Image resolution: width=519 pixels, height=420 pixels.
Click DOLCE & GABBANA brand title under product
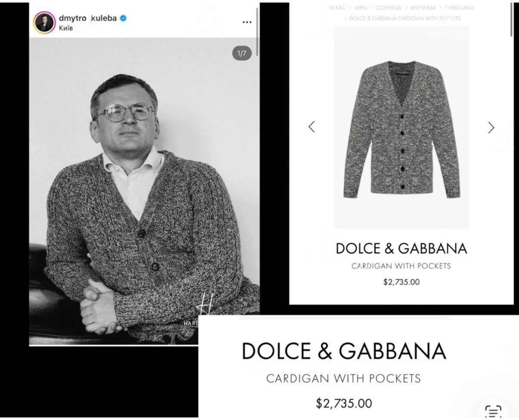(401, 248)
